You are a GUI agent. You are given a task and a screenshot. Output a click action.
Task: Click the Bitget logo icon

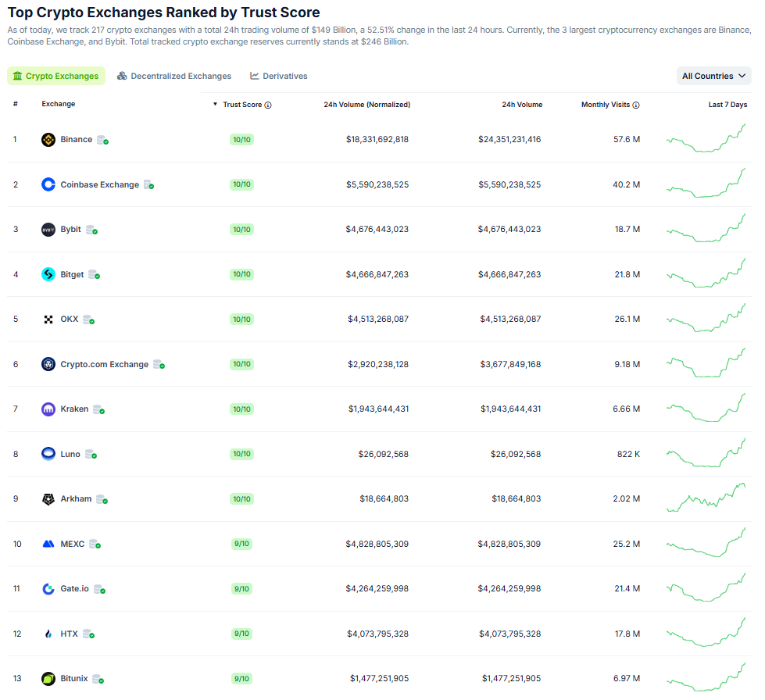[x=48, y=274]
